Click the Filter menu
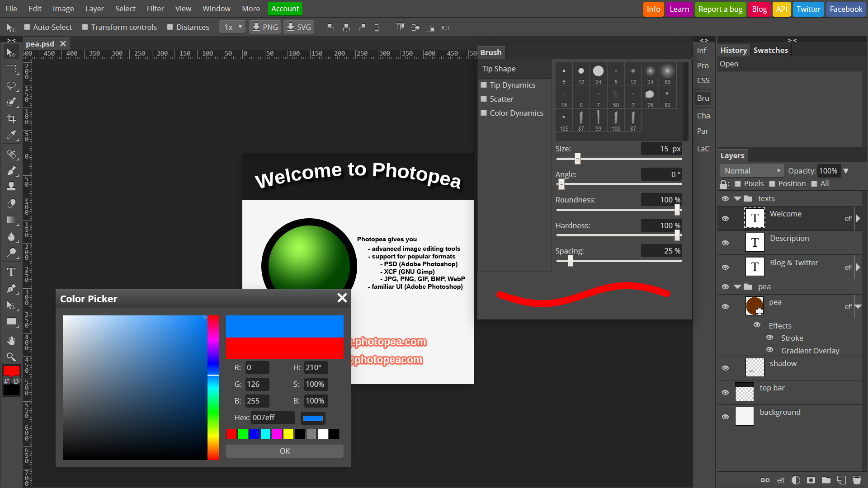This screenshot has width=868, height=488. (155, 8)
